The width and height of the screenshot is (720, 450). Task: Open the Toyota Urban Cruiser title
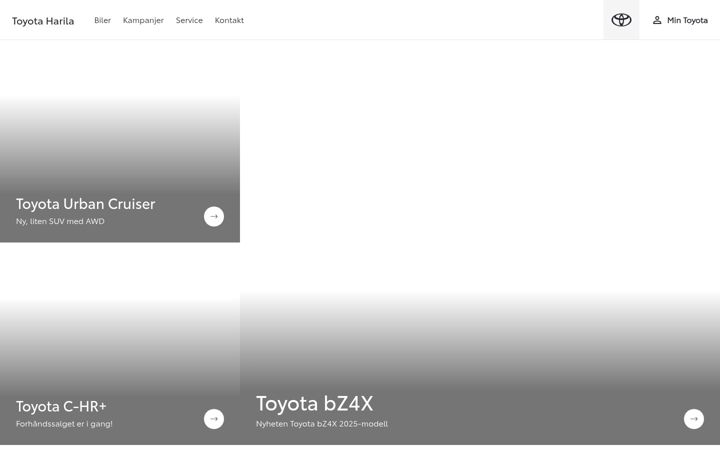(85, 204)
